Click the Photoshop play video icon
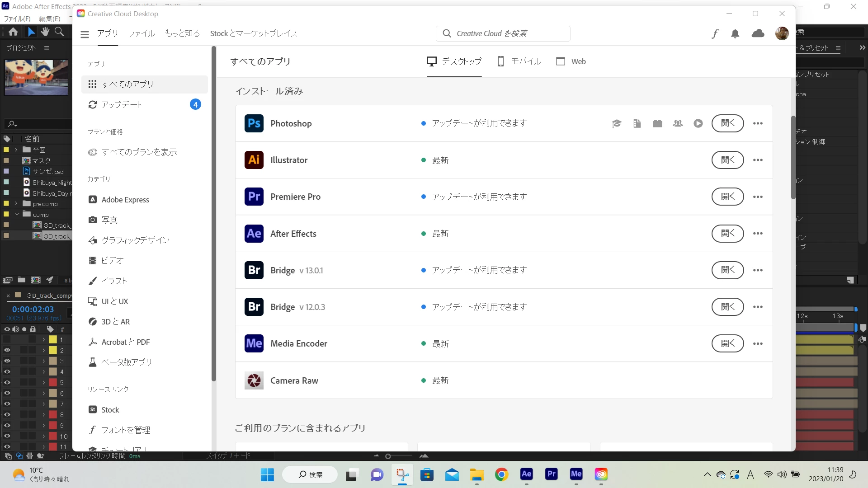This screenshot has width=868, height=488. point(698,123)
